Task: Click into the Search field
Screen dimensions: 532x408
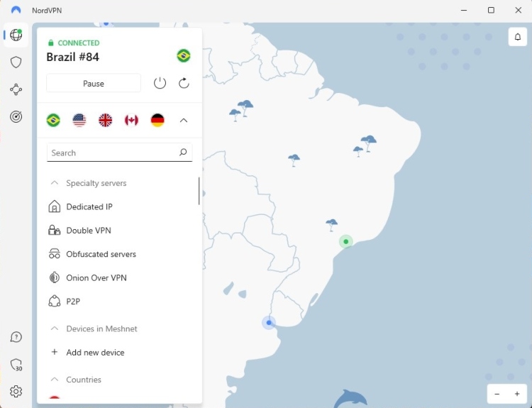Action: click(119, 153)
